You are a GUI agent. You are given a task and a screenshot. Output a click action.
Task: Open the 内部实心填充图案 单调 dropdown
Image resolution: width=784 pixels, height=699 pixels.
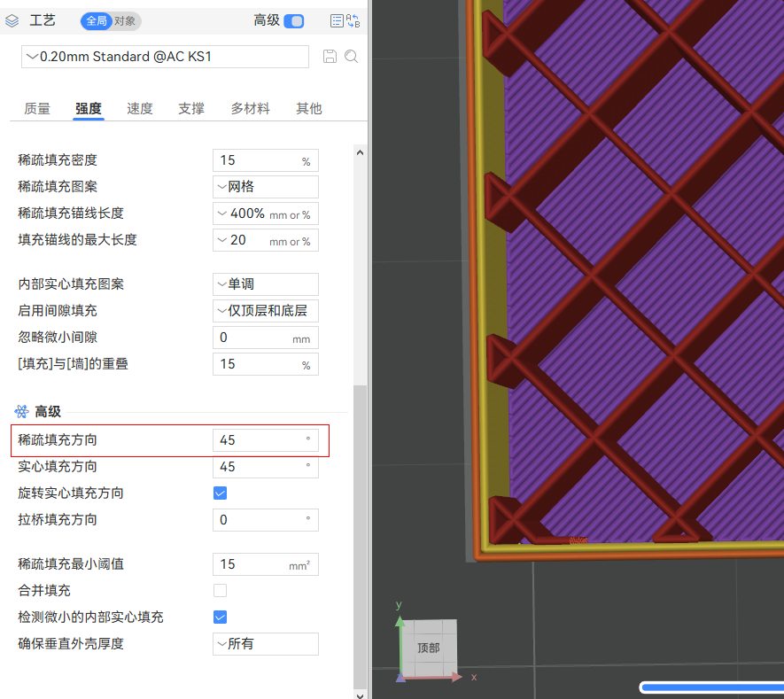(x=266, y=284)
